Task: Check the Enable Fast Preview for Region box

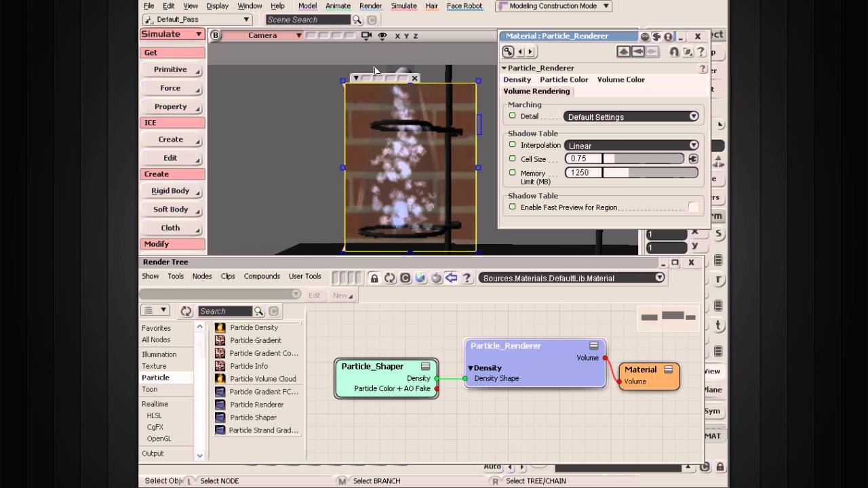Action: 693,207
